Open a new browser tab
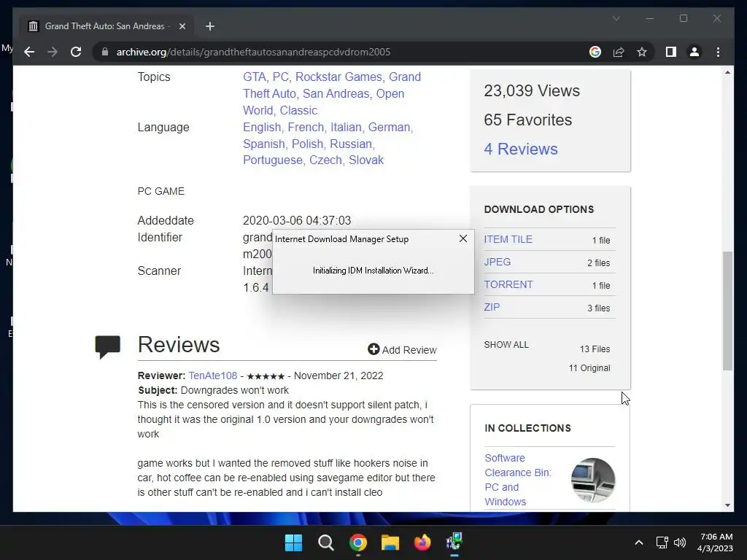The height and width of the screenshot is (560, 747). click(209, 26)
